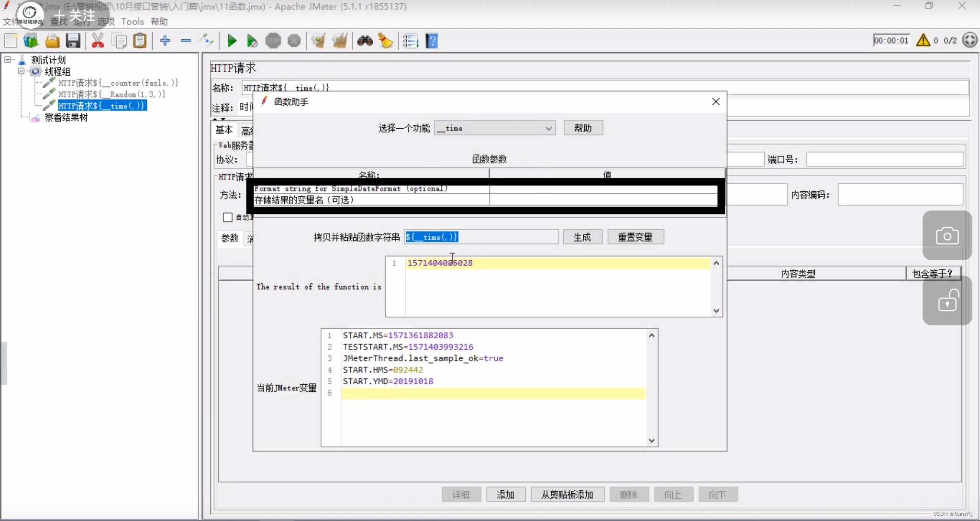This screenshot has width=980, height=521.
Task: Click the screenshot camera overlay button
Action: 947,235
